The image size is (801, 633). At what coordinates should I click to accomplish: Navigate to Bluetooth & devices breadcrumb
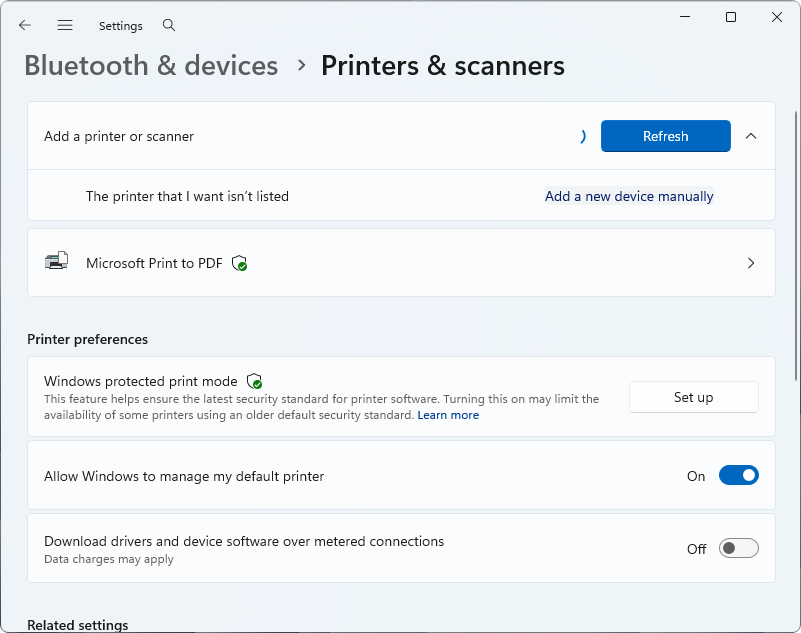coord(151,65)
